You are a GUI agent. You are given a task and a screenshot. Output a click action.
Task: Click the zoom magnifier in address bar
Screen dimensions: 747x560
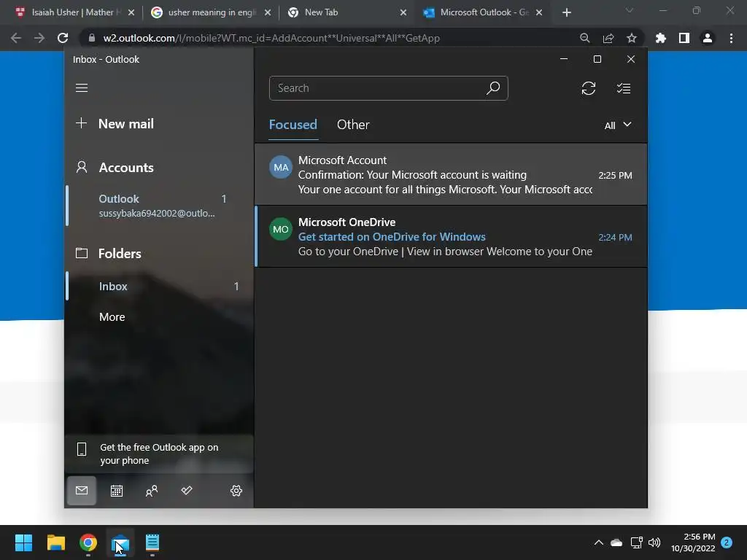tap(585, 38)
